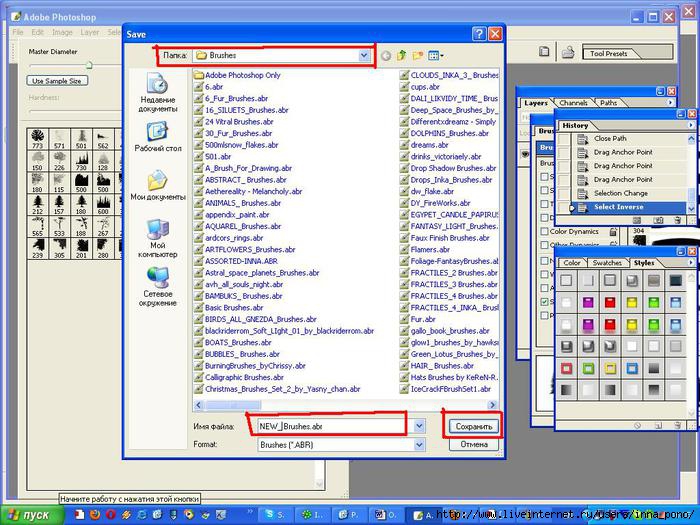Screen dimensions: 700x525
Task: Open the Папка folder dropdown
Action: pos(364,55)
